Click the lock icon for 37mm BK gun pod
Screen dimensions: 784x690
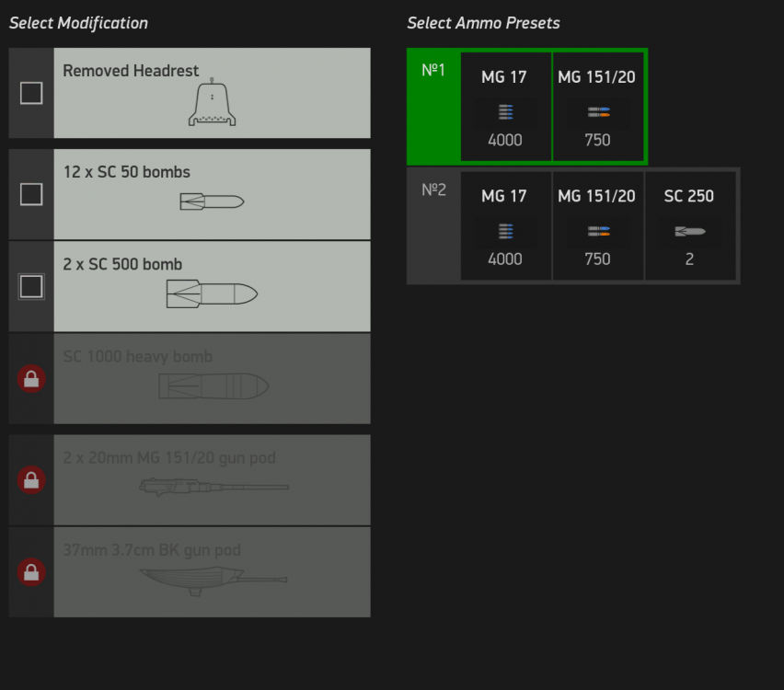[31, 572]
